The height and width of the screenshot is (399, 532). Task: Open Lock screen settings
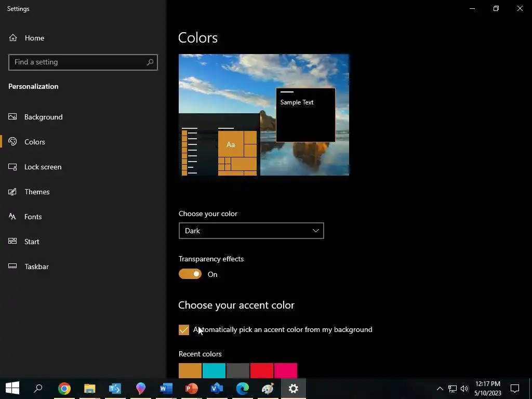pyautogui.click(x=43, y=167)
